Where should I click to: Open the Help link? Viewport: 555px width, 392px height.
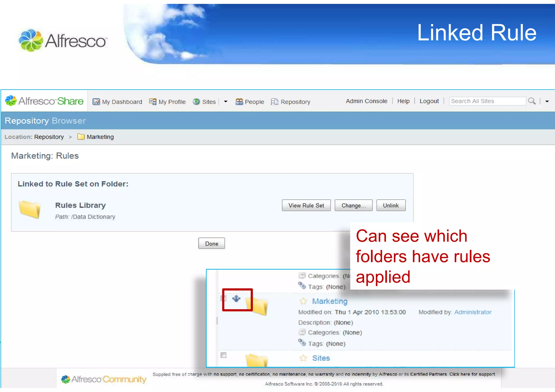(403, 101)
